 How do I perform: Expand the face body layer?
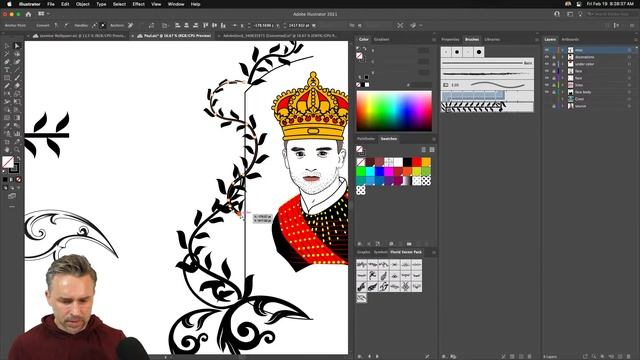pyautogui.click(x=562, y=92)
